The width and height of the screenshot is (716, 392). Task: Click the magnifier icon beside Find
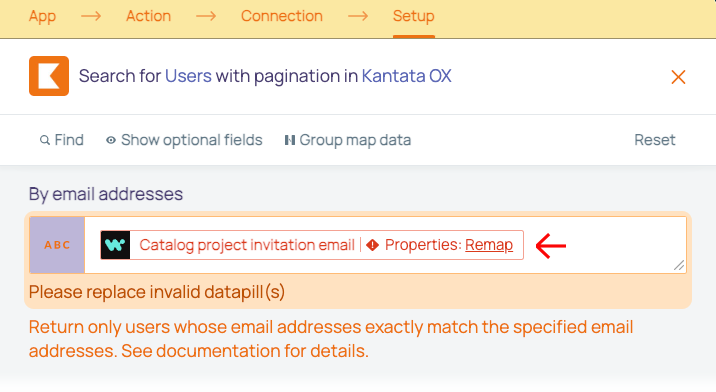pos(45,140)
